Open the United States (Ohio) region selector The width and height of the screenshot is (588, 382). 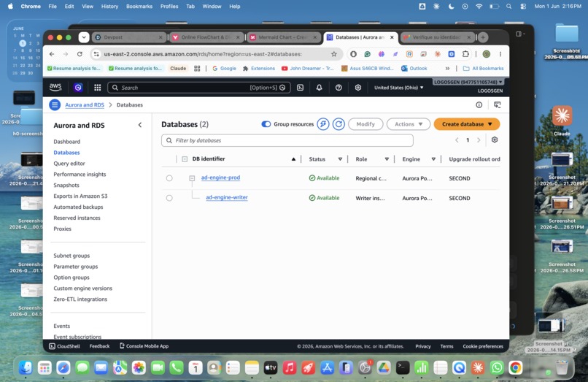[398, 88]
